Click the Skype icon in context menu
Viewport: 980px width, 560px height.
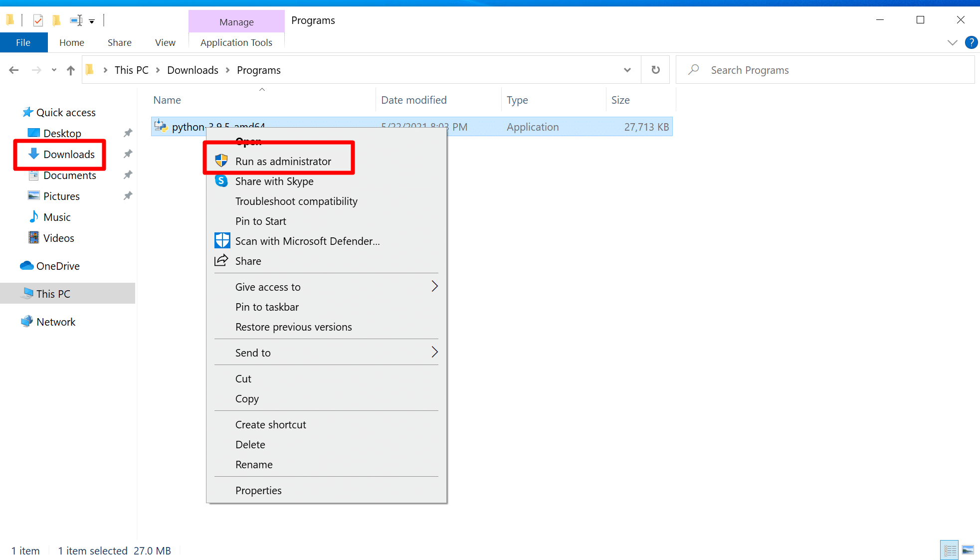point(221,181)
